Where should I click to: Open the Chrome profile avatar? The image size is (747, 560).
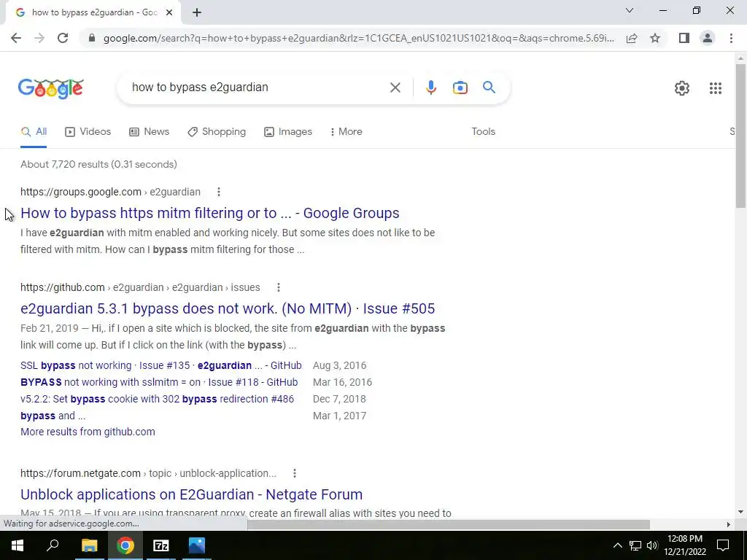708,38
